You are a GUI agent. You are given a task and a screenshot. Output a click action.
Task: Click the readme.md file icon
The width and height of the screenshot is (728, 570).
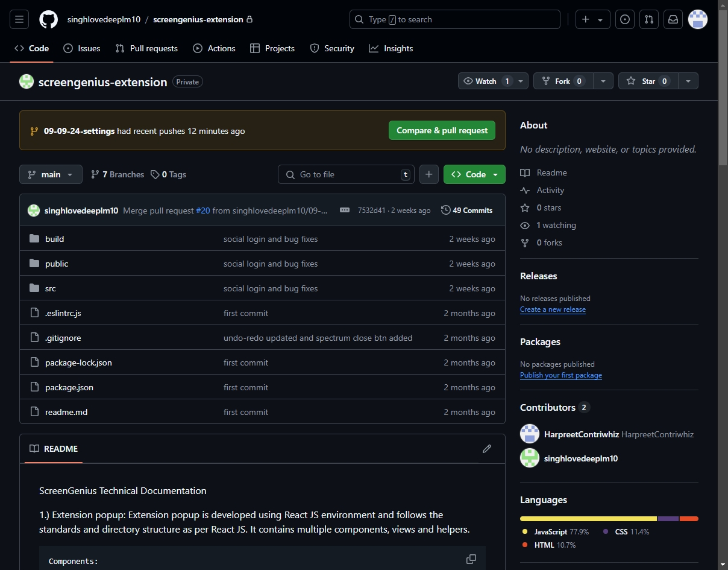34,412
